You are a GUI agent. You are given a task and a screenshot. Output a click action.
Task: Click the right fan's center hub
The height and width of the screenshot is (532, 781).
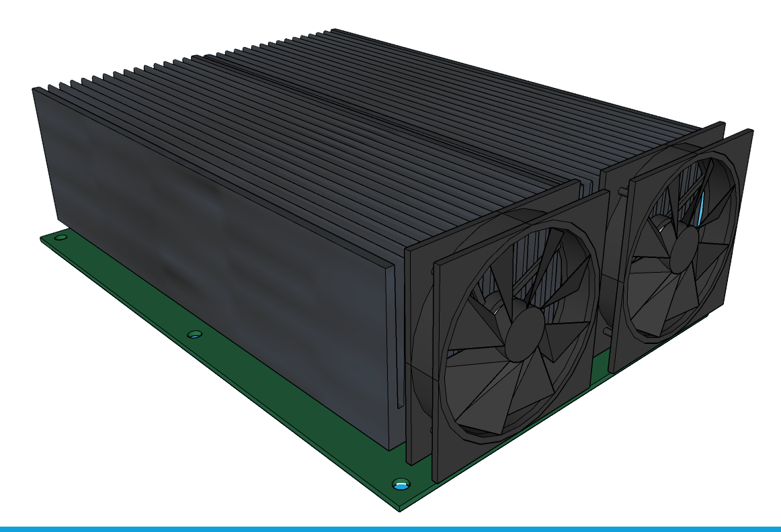tap(686, 243)
